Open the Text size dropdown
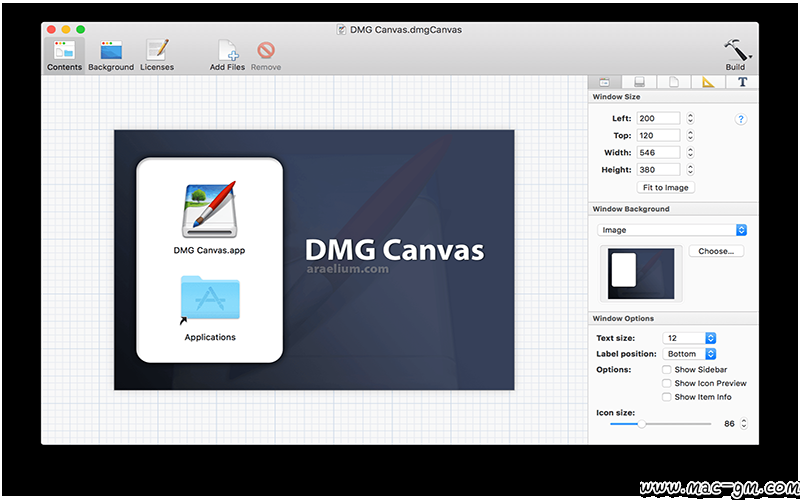Image resolution: width=800 pixels, height=500 pixels. pyautogui.click(x=689, y=338)
